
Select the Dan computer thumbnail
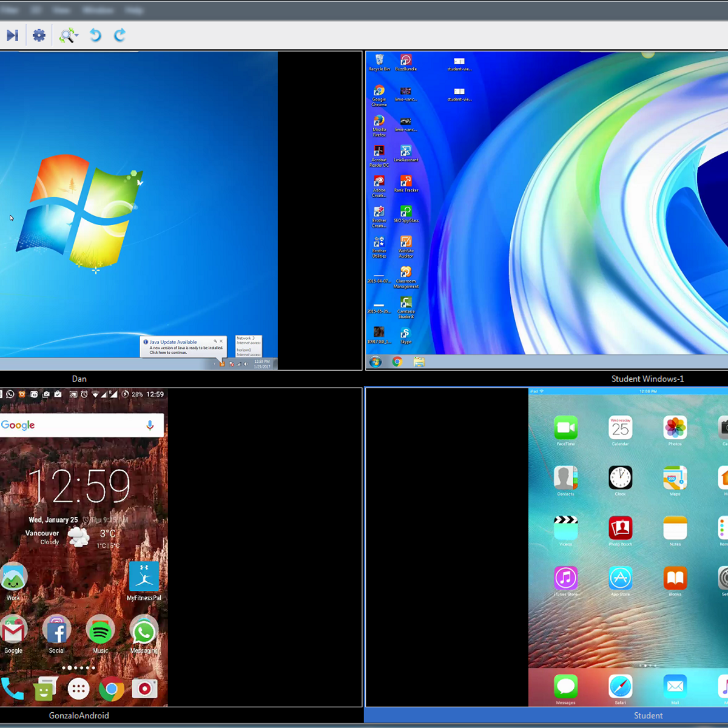tap(138, 206)
